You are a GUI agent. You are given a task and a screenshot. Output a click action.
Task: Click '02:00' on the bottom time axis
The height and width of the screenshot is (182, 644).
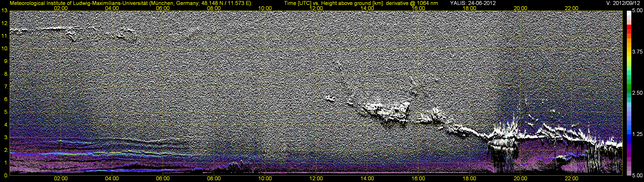pos(61,179)
